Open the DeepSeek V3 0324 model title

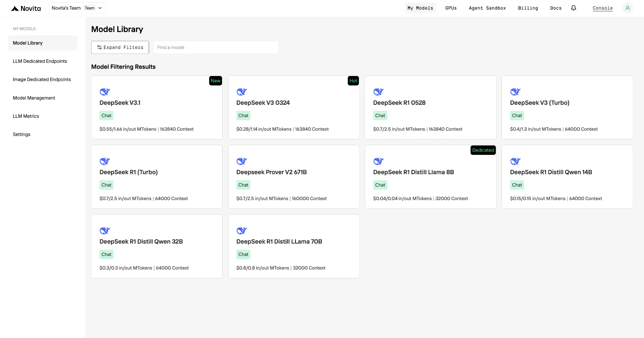tap(263, 103)
